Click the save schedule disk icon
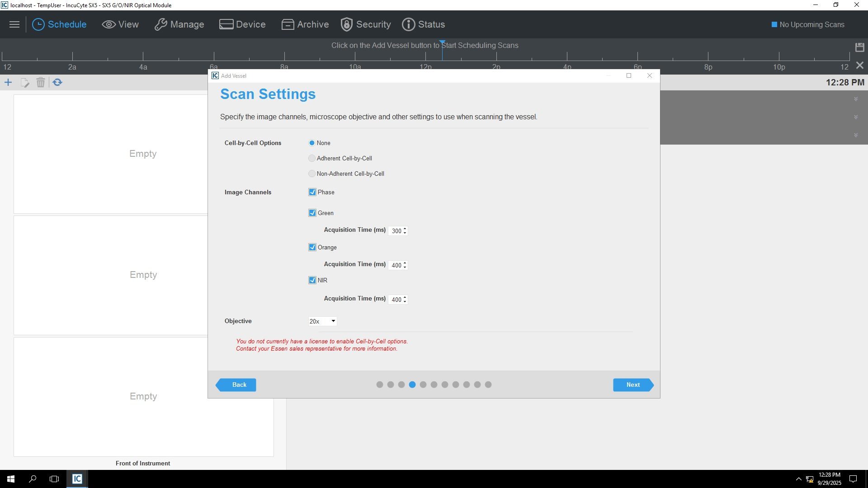 [859, 47]
